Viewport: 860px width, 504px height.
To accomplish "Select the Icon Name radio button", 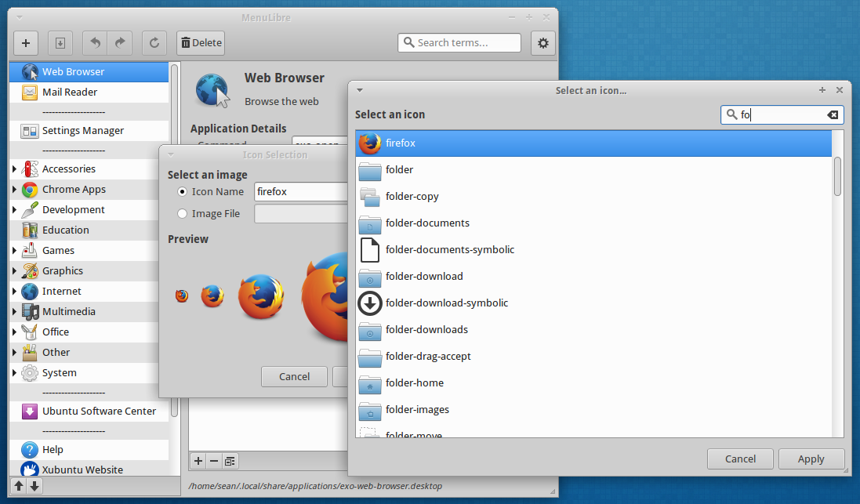I will (183, 191).
